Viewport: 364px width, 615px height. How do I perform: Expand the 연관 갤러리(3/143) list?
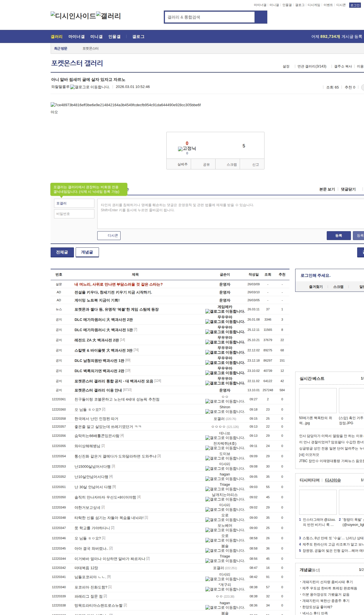tap(312, 66)
